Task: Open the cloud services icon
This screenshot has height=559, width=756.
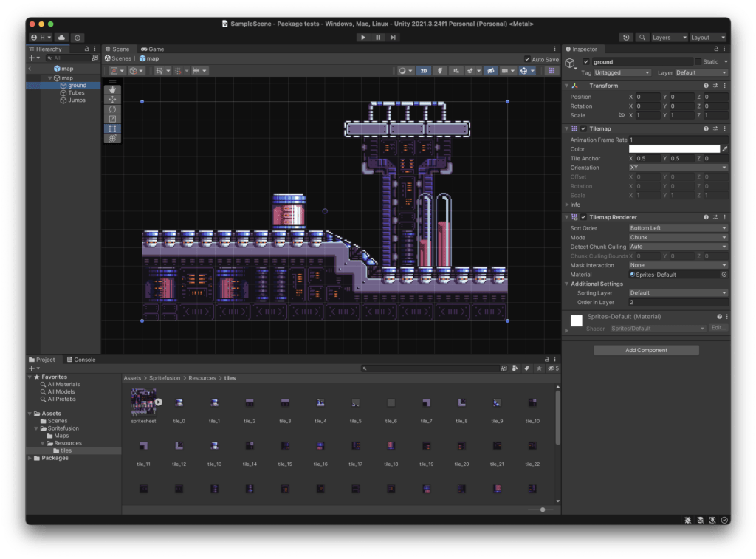Action: (61, 38)
